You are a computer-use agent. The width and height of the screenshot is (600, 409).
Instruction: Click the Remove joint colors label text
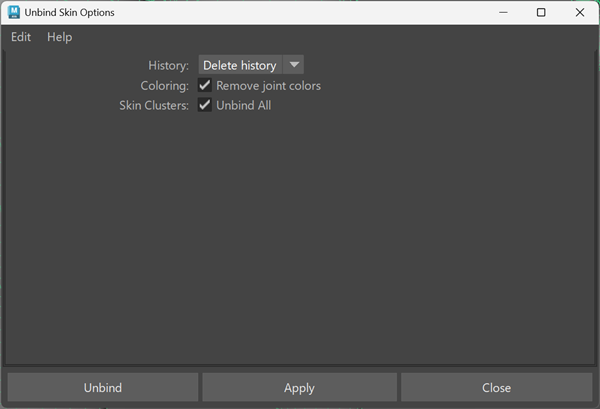click(268, 86)
